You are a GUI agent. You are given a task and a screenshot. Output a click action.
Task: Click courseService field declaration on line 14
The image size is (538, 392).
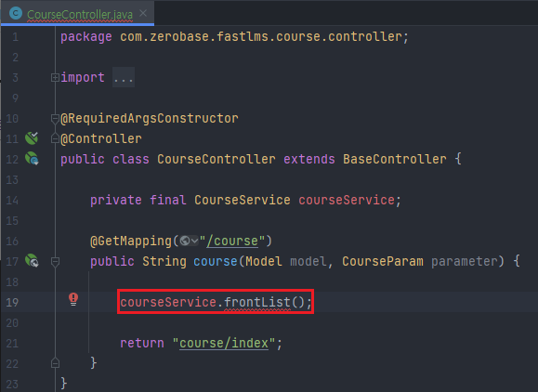coord(347,200)
